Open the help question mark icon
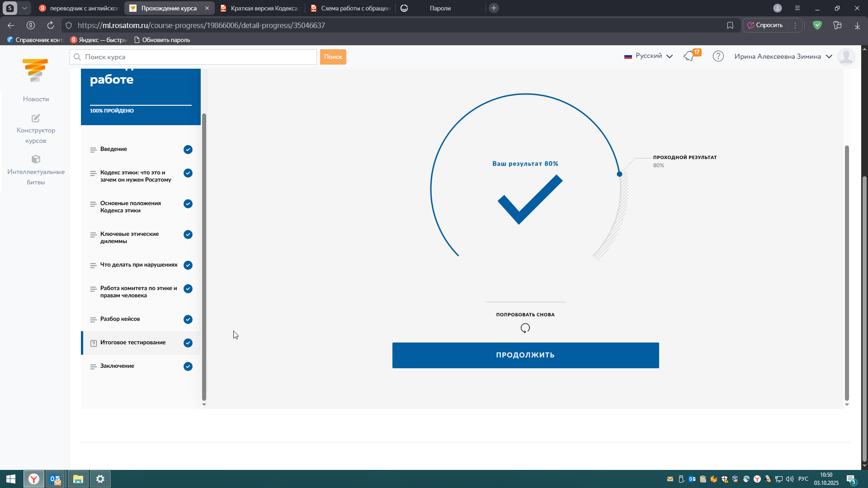This screenshot has height=488, width=868. coord(718,56)
